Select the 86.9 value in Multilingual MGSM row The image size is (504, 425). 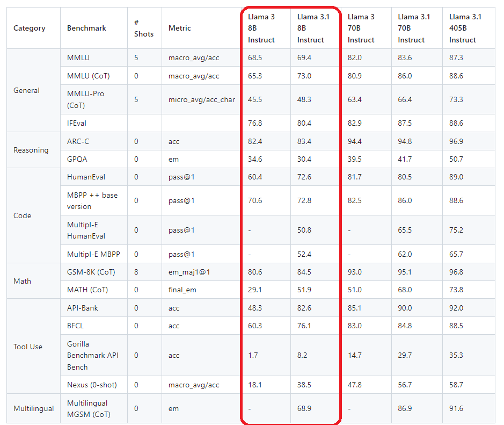coord(405,408)
